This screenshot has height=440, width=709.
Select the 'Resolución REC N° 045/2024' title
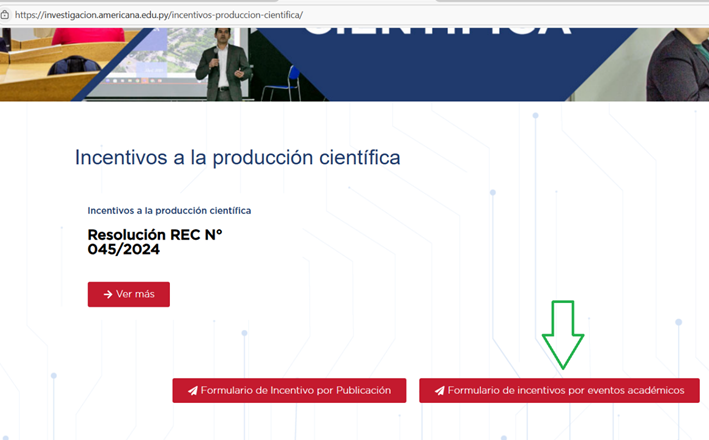tap(155, 242)
